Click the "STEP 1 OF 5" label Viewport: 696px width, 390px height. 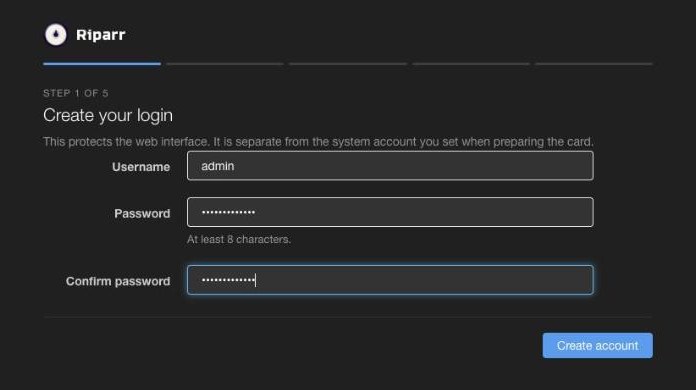75,93
